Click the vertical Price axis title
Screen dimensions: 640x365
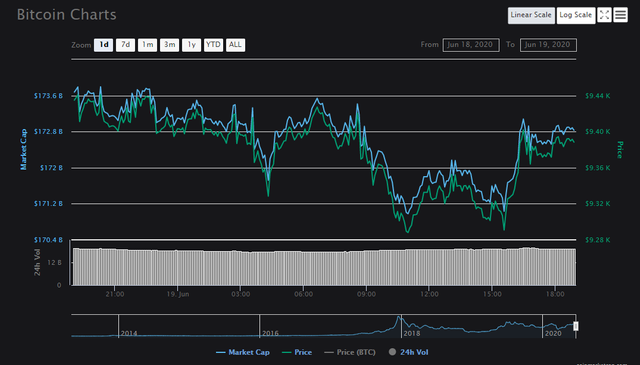coord(620,149)
